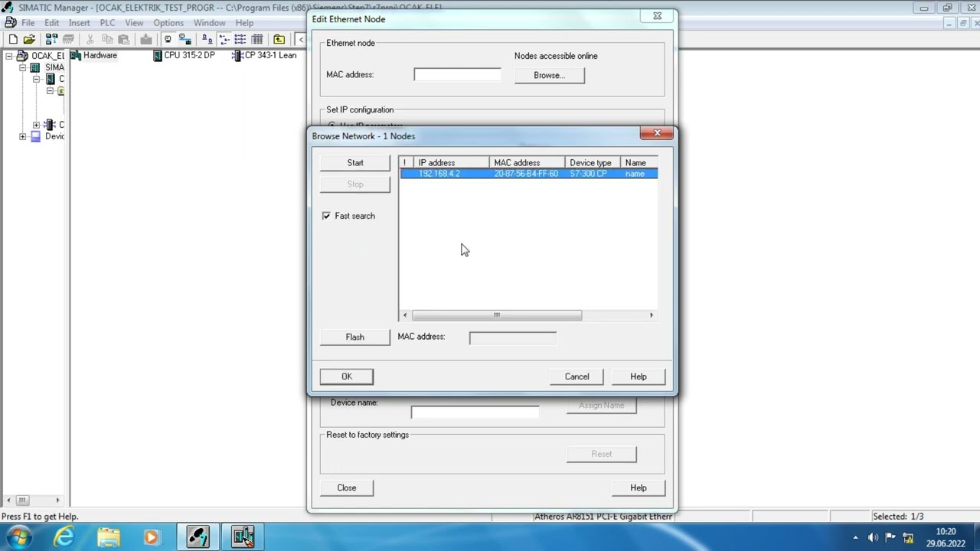Open the Edit menu

(51, 23)
